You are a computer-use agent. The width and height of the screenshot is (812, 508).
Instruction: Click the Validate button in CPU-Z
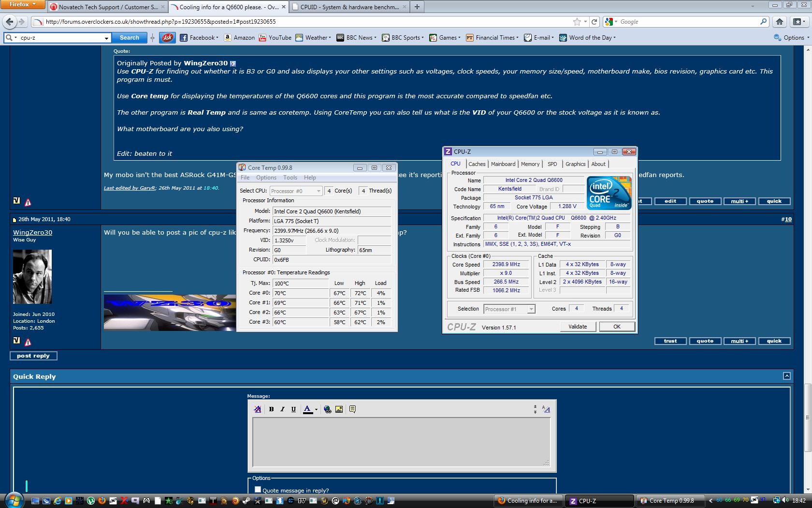pyautogui.click(x=578, y=327)
